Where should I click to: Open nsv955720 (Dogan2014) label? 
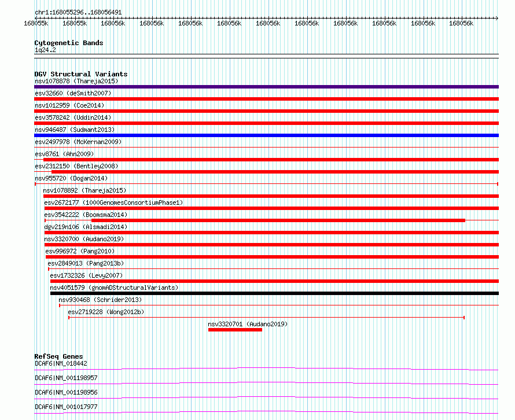click(71, 178)
